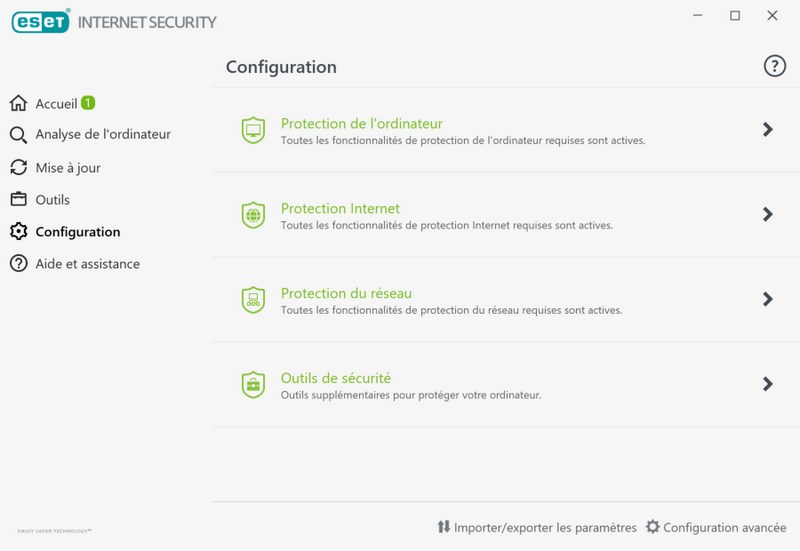Click the Mise à jour refresh icon
Image resolution: width=800 pixels, height=551 pixels.
[18, 167]
